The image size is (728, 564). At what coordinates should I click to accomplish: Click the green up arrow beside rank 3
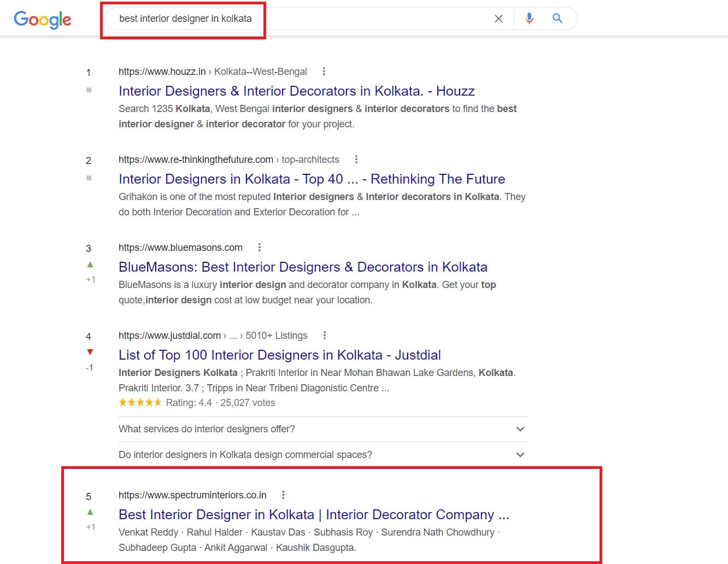(x=90, y=265)
